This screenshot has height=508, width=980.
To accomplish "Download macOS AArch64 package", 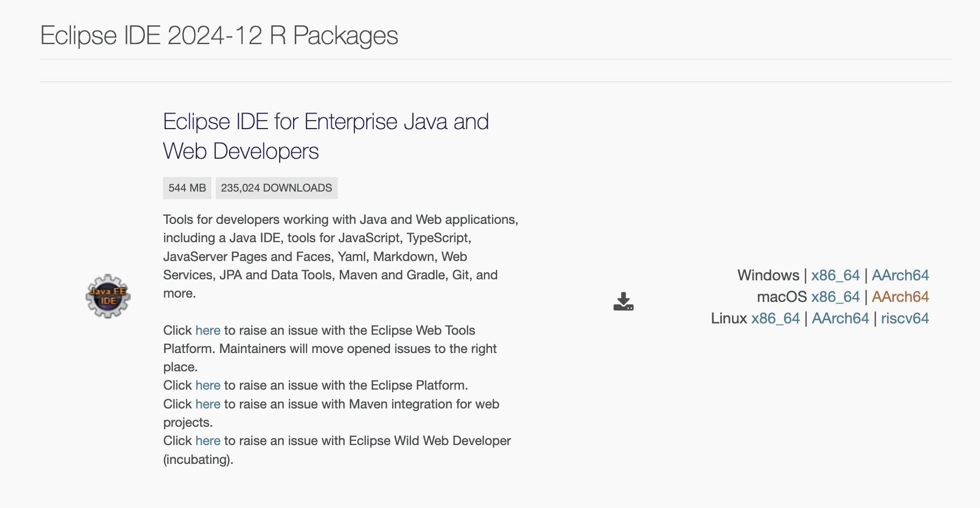I will [900, 297].
